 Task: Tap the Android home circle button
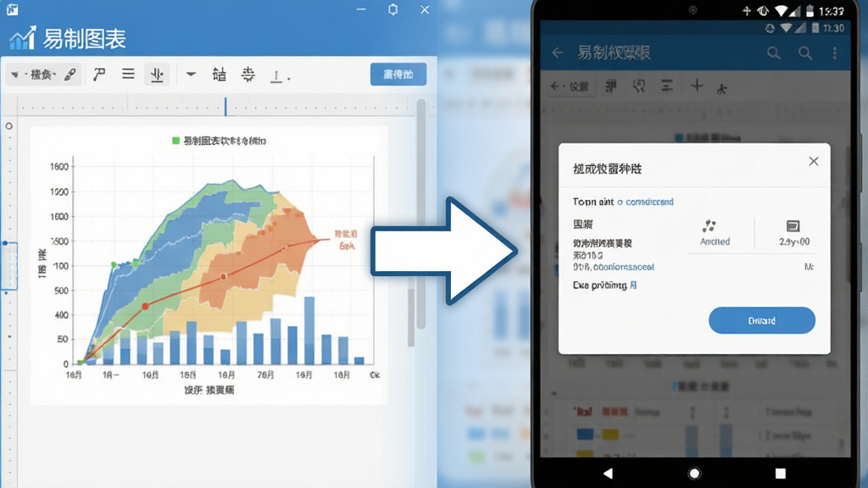tap(694, 473)
